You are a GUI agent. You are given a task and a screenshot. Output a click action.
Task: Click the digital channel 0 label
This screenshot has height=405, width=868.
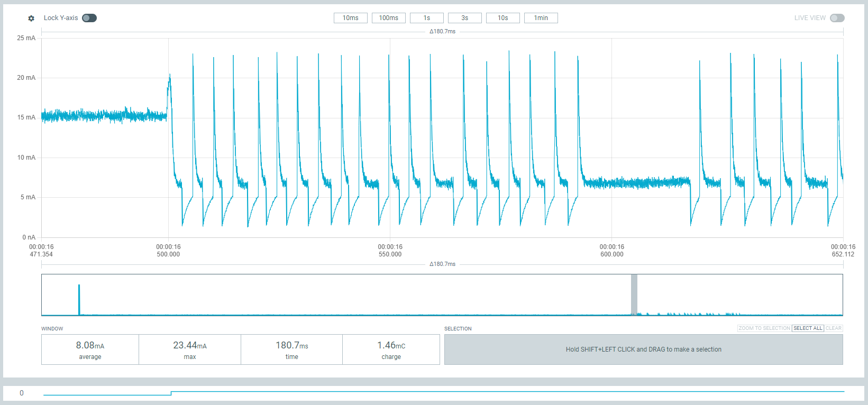point(22,393)
